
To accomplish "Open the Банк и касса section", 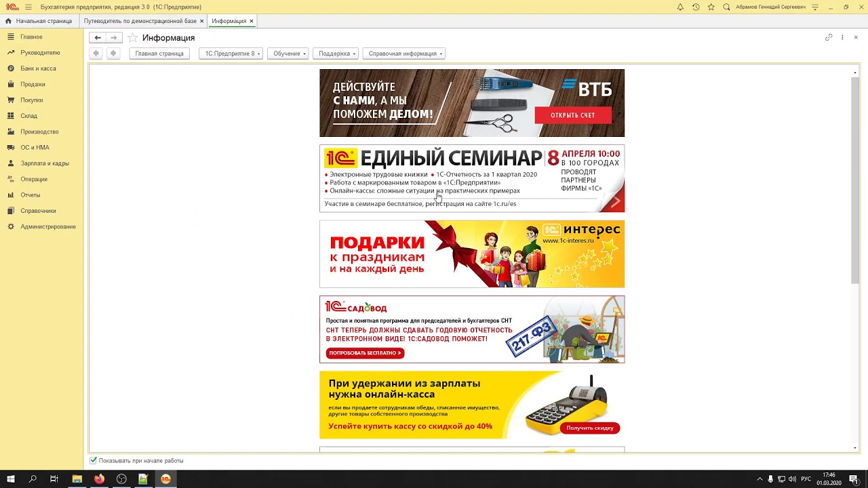I will pyautogui.click(x=38, y=68).
